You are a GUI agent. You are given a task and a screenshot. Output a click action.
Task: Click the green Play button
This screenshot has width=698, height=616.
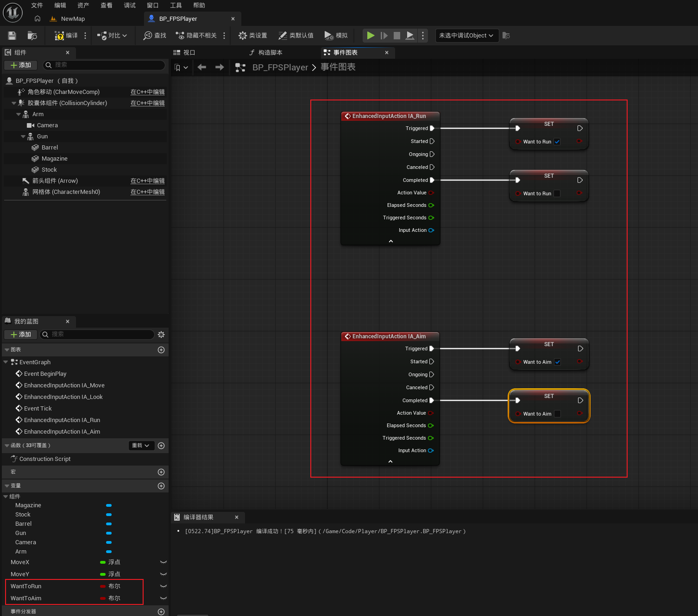[371, 36]
